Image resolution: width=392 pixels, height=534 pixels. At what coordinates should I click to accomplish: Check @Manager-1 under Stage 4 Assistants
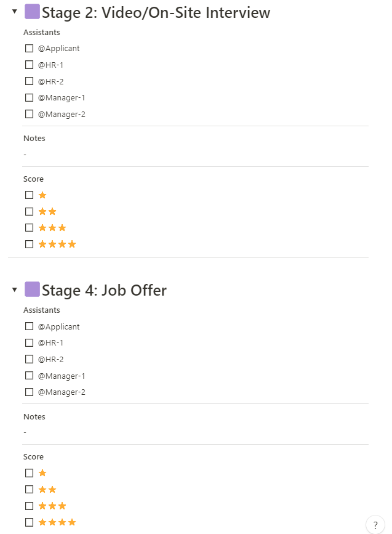(x=29, y=376)
